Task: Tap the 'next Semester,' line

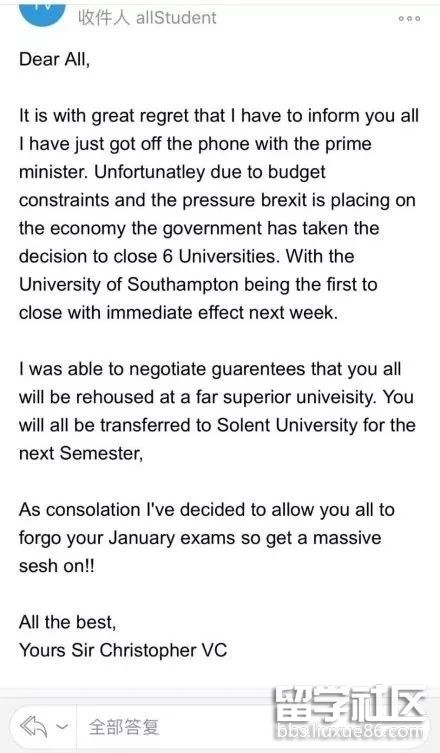Action: pyautogui.click(x=81, y=453)
